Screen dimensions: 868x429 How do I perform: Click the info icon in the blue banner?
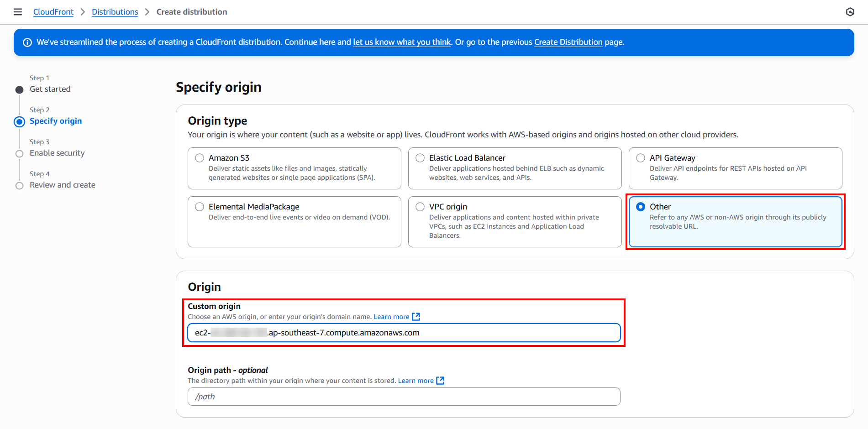pyautogui.click(x=27, y=42)
